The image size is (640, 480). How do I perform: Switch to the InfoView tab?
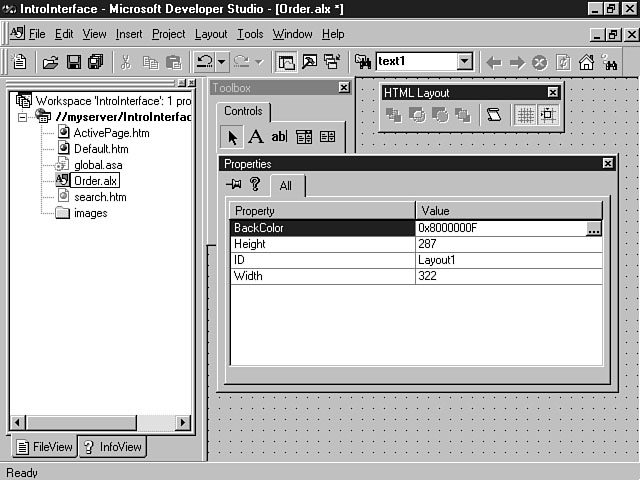pyautogui.click(x=112, y=447)
